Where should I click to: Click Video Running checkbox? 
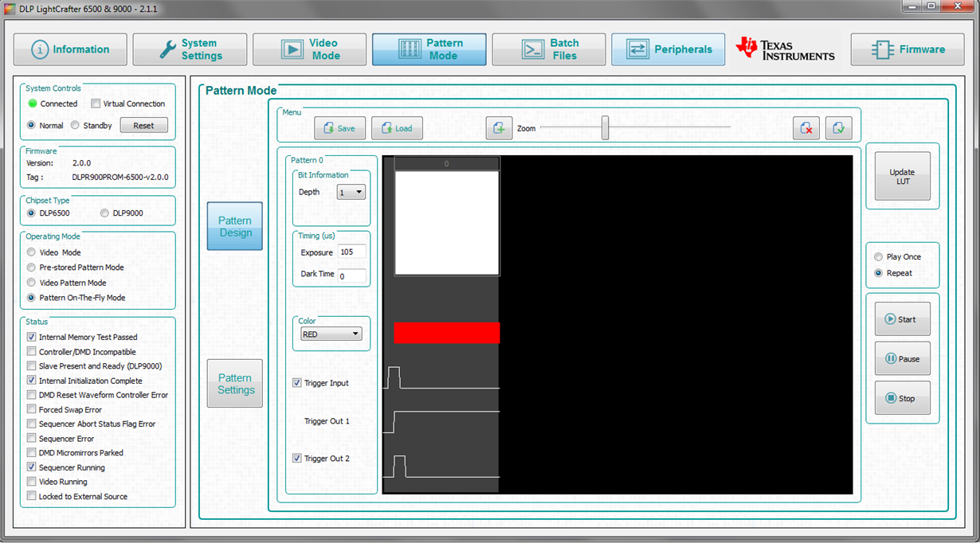coord(32,482)
